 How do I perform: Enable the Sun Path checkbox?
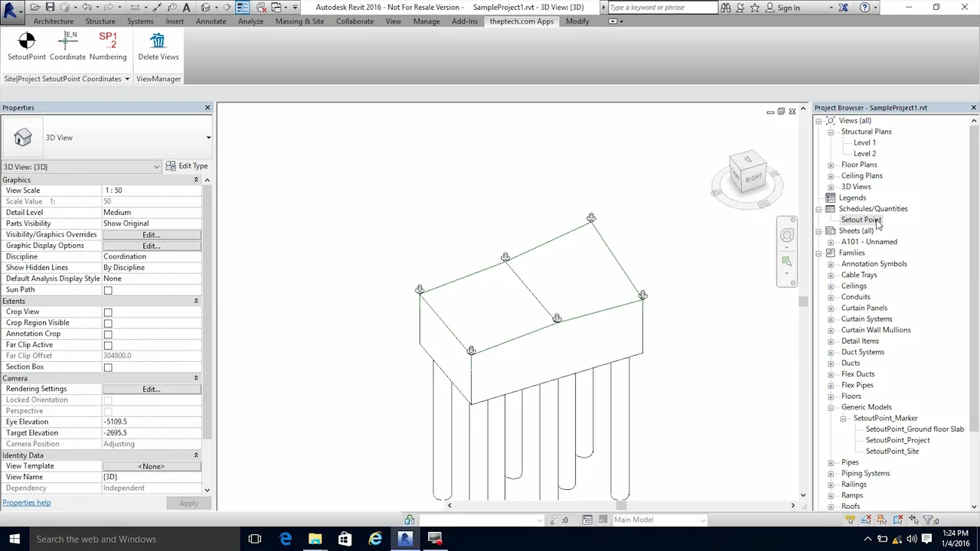(108, 290)
